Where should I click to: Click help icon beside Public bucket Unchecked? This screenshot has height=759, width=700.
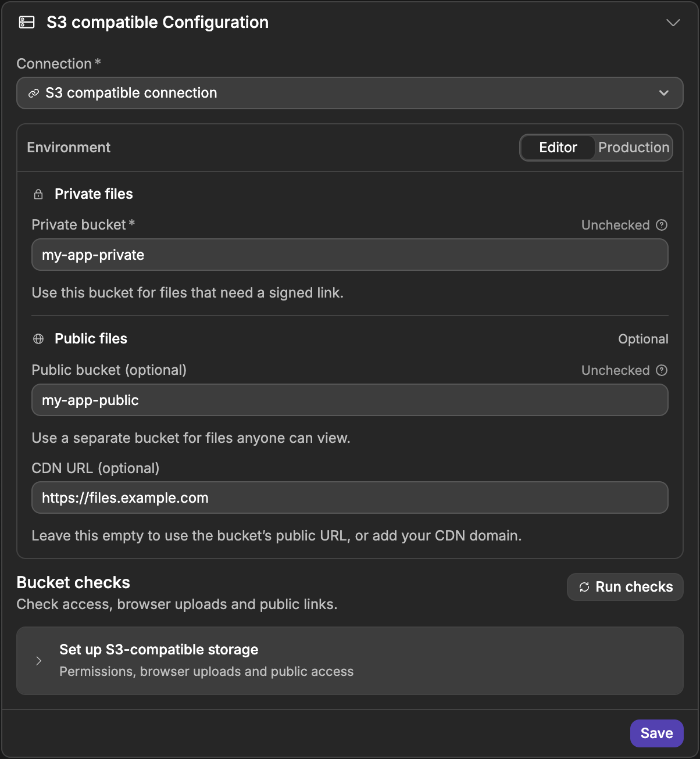click(662, 370)
